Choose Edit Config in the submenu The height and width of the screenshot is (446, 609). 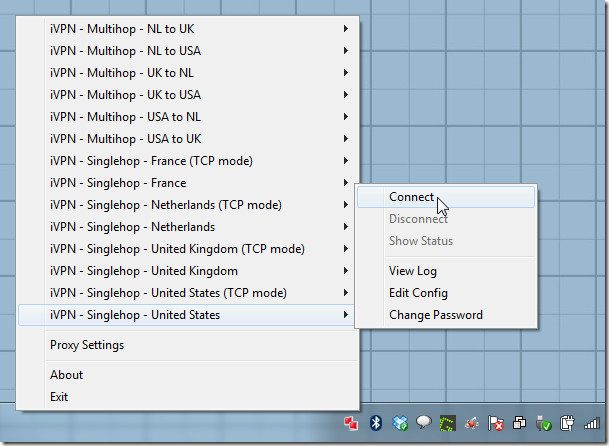(446, 293)
